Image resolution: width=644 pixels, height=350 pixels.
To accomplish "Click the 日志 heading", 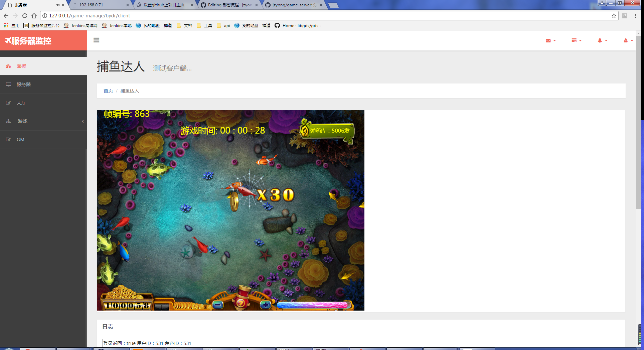I will click(108, 327).
